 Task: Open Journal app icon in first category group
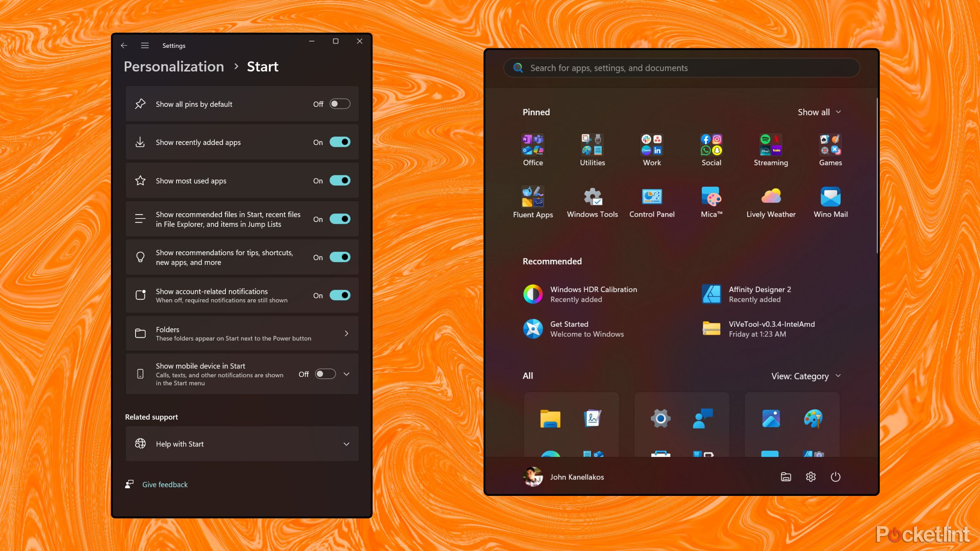[x=592, y=419]
